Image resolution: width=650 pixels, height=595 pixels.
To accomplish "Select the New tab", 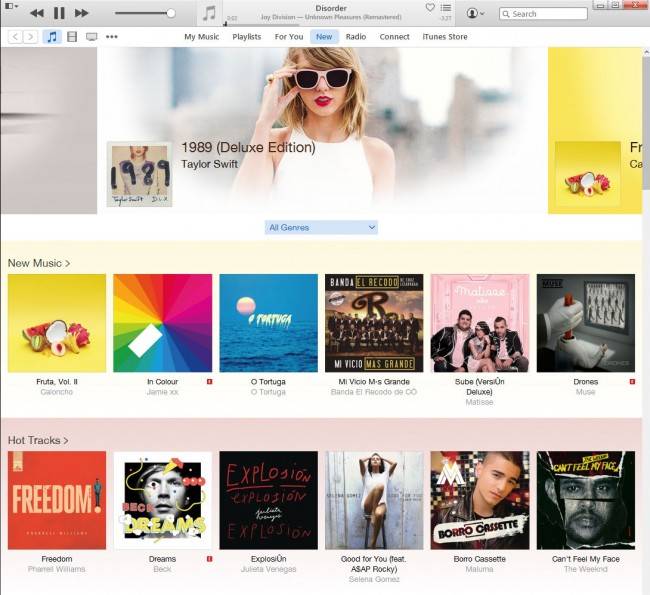I will [324, 37].
